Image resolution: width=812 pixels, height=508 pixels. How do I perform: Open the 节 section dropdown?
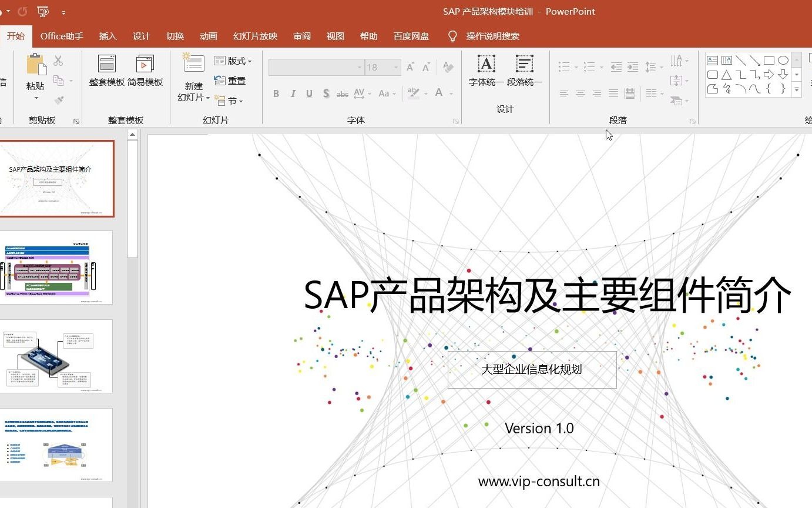tap(229, 101)
